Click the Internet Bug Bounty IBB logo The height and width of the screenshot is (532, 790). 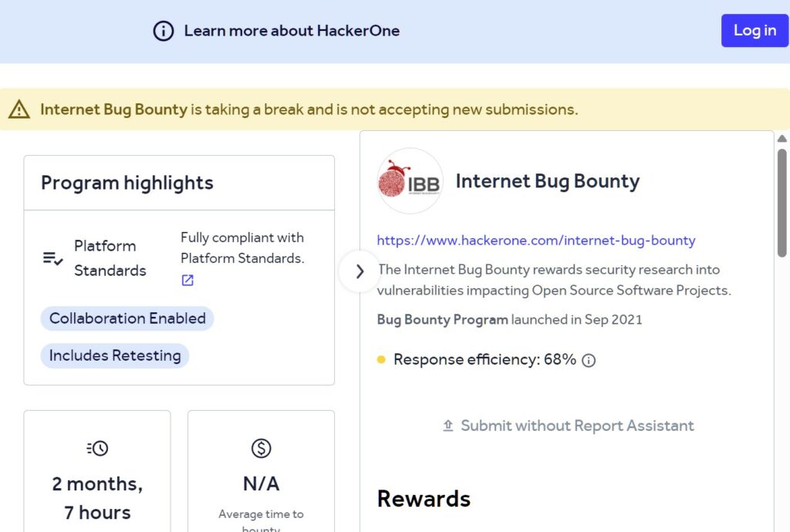[x=410, y=181]
